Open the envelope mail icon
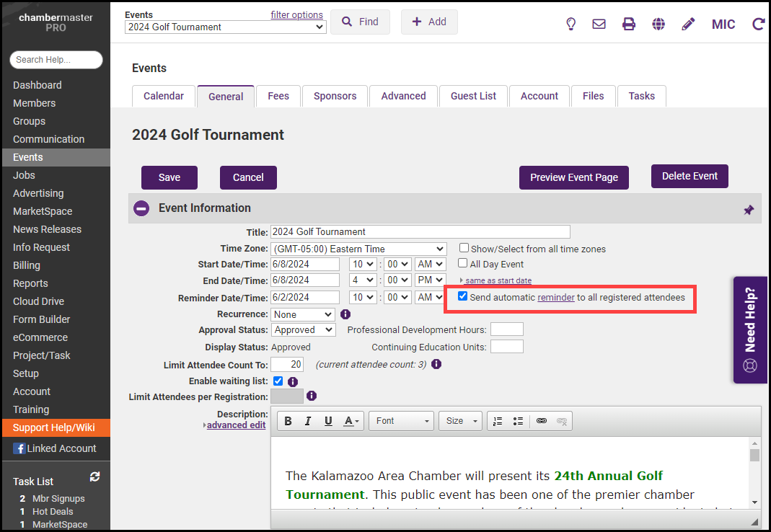The width and height of the screenshot is (771, 532). pyautogui.click(x=599, y=24)
